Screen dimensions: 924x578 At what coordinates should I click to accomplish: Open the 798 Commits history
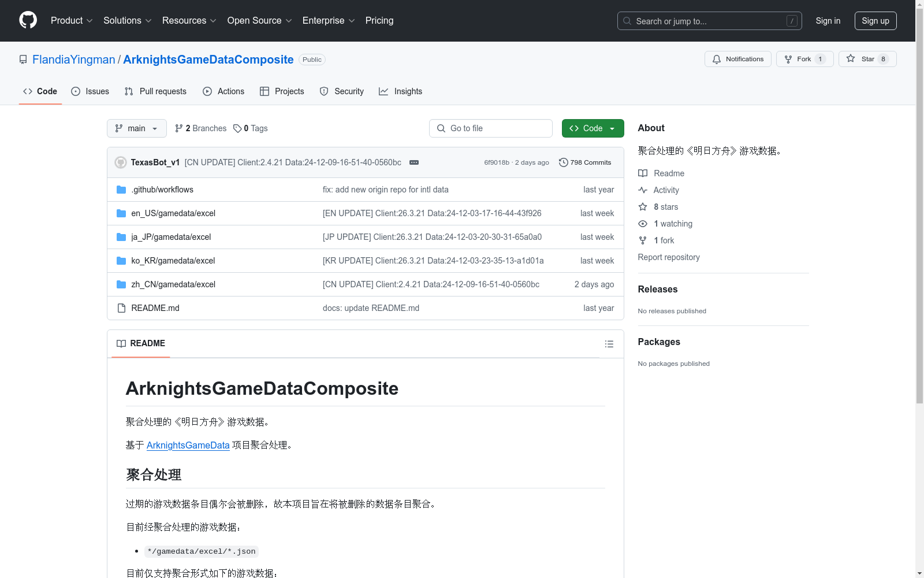click(x=585, y=162)
